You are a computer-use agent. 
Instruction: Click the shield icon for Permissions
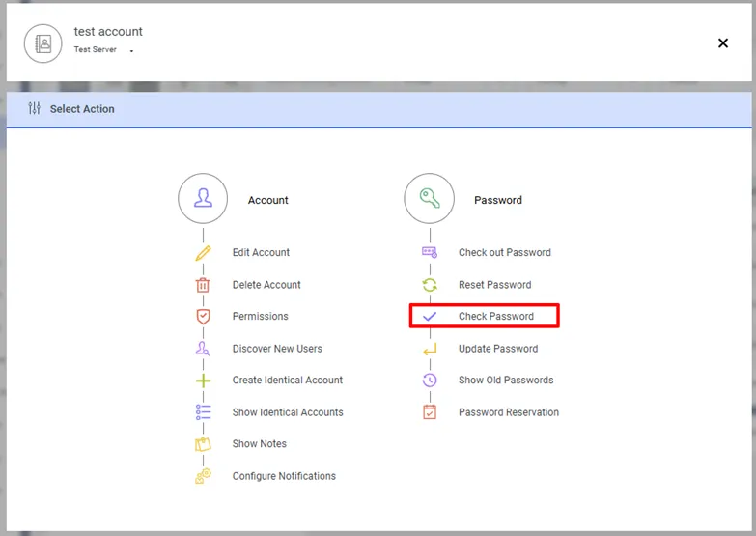(x=203, y=317)
